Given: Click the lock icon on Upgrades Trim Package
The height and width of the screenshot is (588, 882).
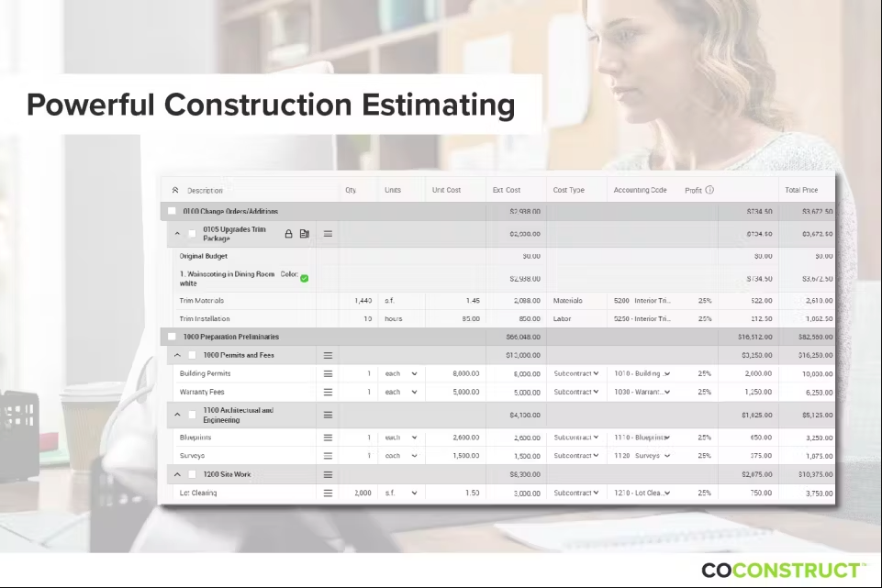Looking at the screenshot, I should point(289,234).
